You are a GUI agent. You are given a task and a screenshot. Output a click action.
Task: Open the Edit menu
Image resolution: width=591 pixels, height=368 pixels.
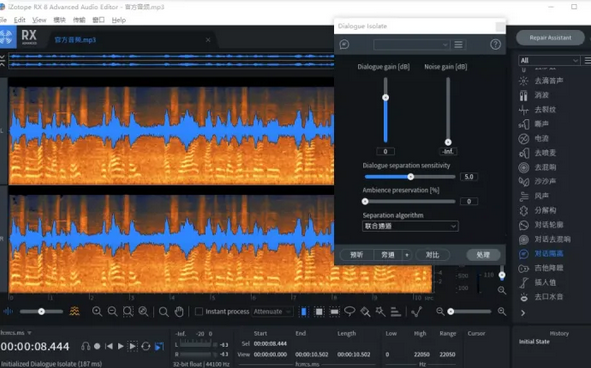coord(19,20)
